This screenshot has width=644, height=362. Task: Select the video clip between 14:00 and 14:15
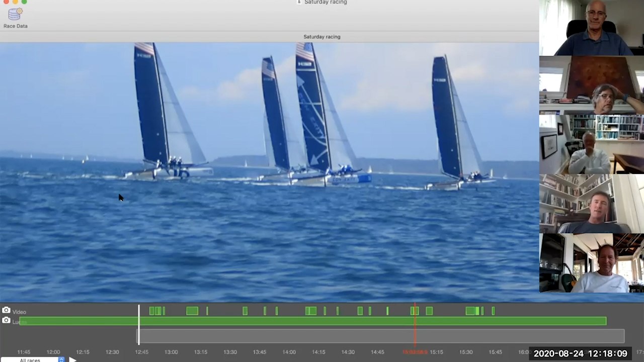click(x=311, y=311)
